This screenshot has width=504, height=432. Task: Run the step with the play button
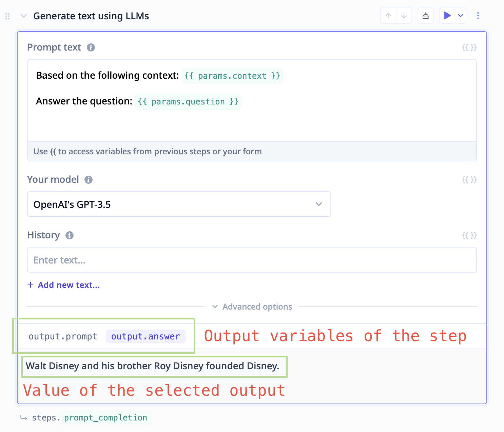pyautogui.click(x=447, y=16)
